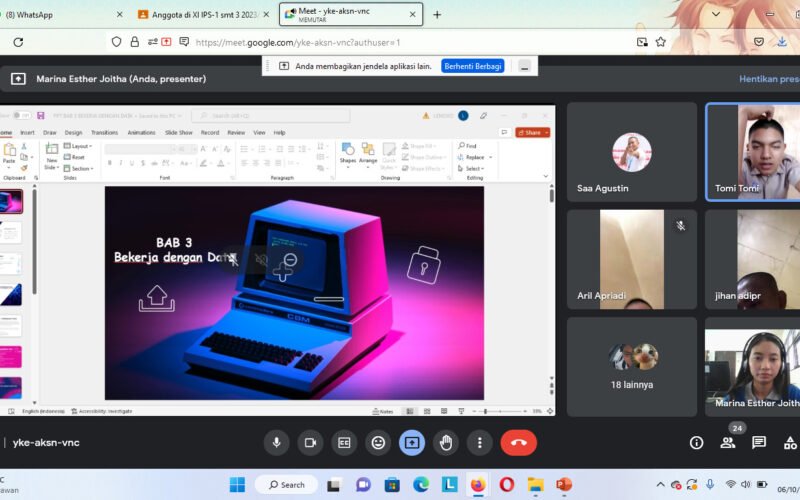
Task: Click the present screen icon
Action: 412,442
